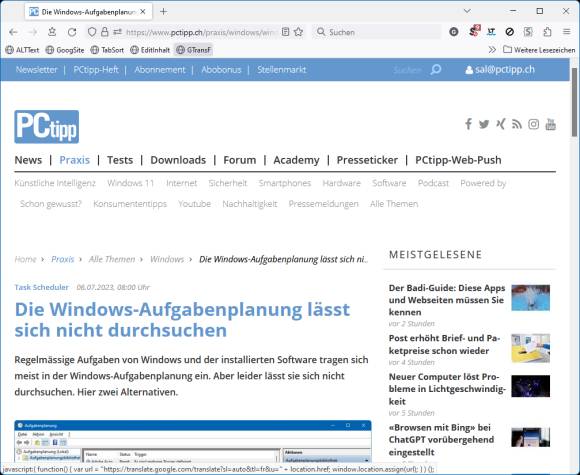
Task: Open the Stellenmarkt link
Action: pyautogui.click(x=281, y=70)
